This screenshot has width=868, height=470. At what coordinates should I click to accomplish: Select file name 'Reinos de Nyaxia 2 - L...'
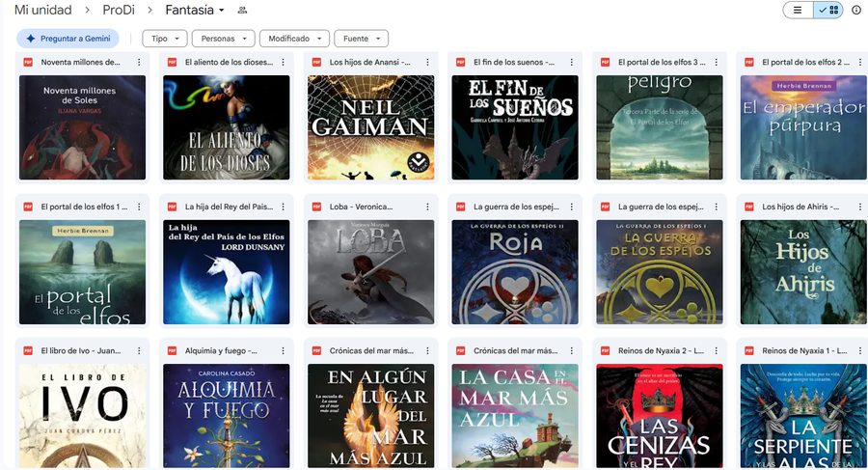pyautogui.click(x=661, y=351)
